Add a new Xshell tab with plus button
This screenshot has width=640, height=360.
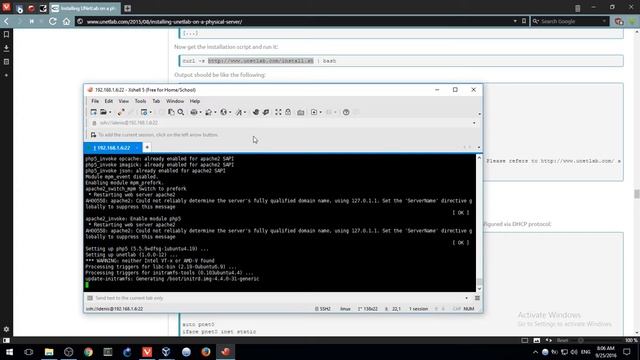tap(147, 147)
